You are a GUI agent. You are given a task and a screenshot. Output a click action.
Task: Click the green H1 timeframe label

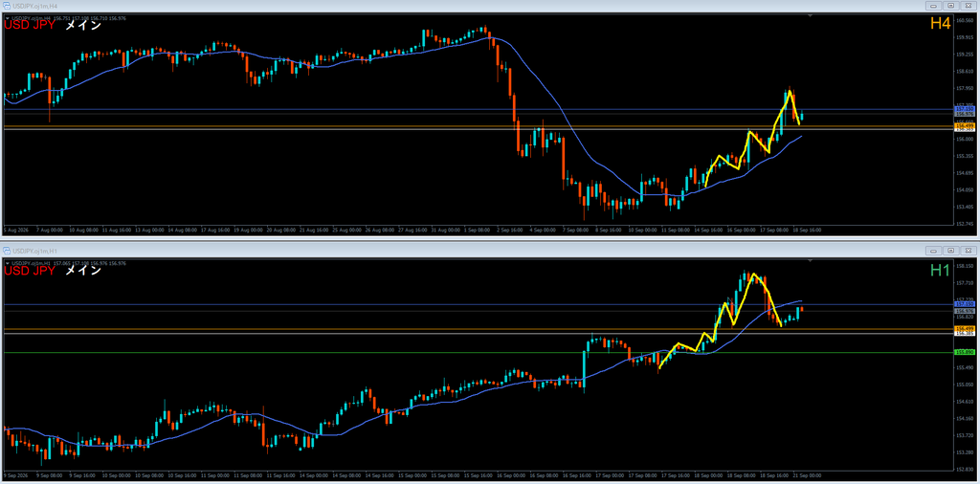click(x=941, y=270)
